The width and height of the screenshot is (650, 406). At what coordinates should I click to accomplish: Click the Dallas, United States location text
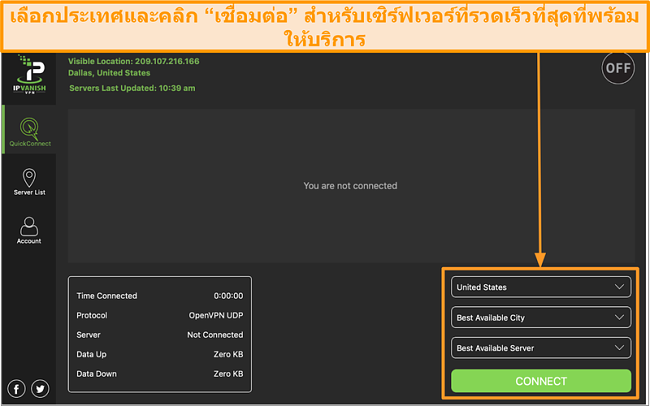point(109,73)
